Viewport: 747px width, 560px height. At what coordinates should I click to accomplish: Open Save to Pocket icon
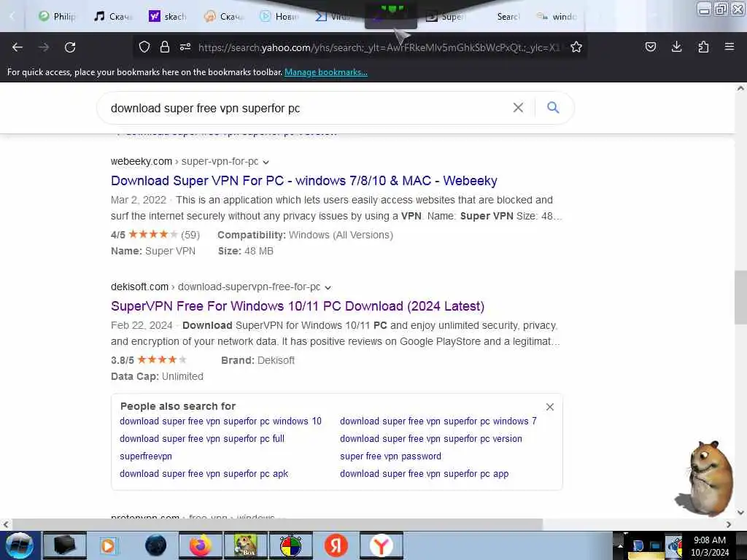click(651, 47)
